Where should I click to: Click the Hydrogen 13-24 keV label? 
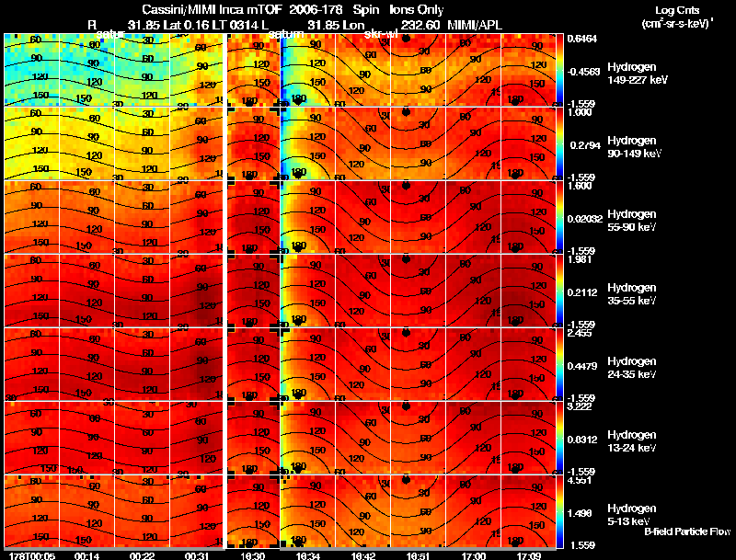(632, 441)
